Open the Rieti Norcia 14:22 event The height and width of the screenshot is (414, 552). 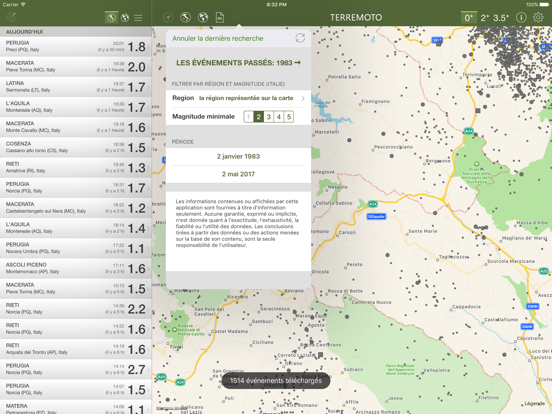pyautogui.click(x=76, y=329)
